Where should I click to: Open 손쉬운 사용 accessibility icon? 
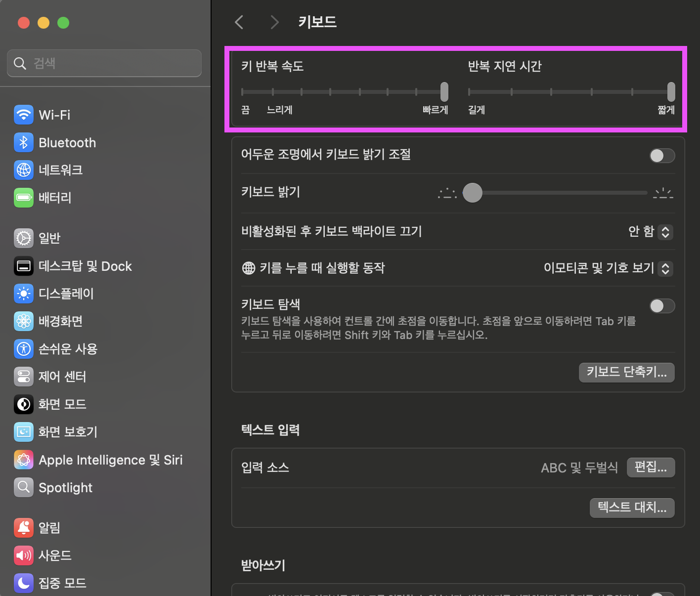(24, 349)
